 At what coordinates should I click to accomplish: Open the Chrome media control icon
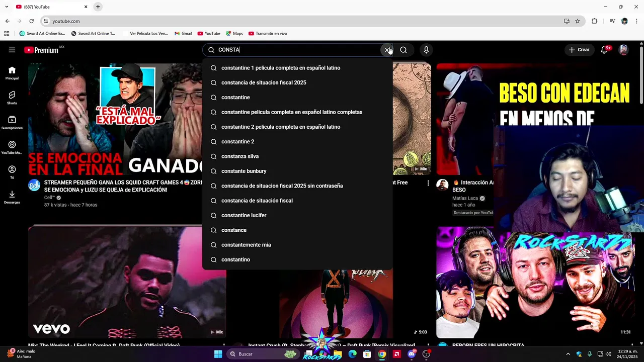(x=612, y=21)
